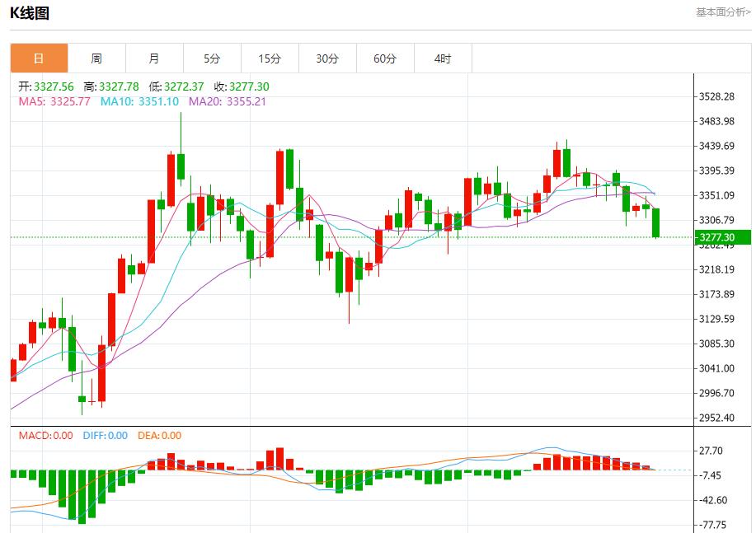This screenshot has width=756, height=533.
Task: Click the MA10 indicator label
Action: pos(139,101)
